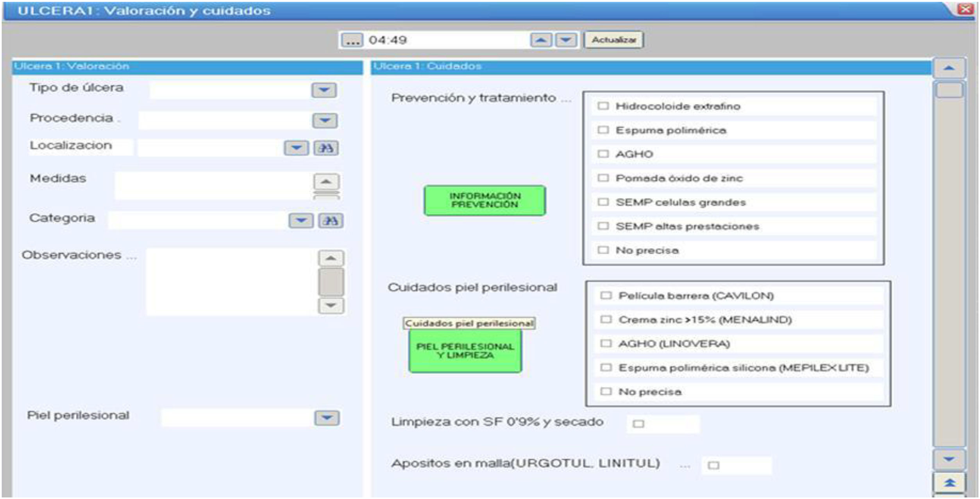Tick Limpieza con SF 0'9% y secado
The height and width of the screenshot is (499, 980).
[x=638, y=424]
